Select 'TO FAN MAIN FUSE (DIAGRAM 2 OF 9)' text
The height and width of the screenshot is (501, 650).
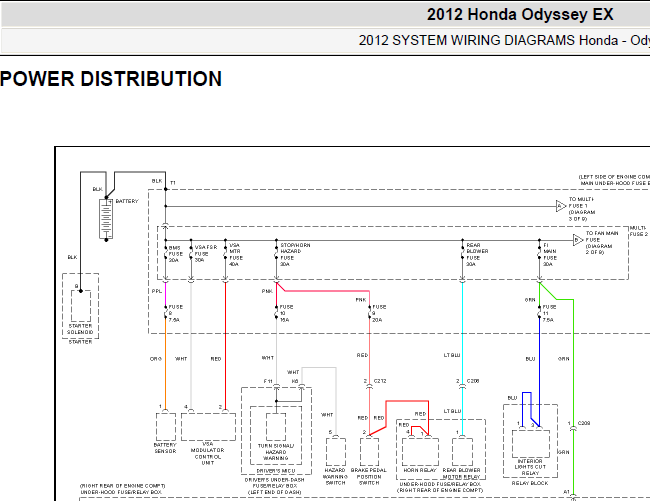point(602,243)
